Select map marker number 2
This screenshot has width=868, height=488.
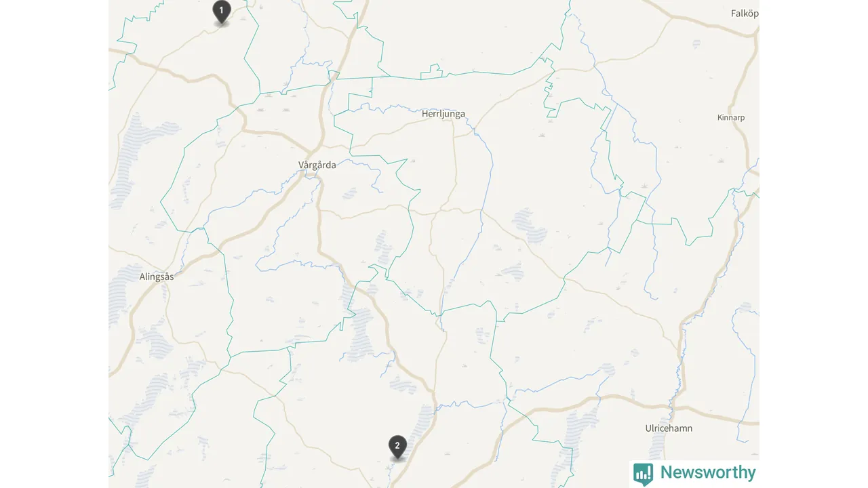tap(397, 447)
